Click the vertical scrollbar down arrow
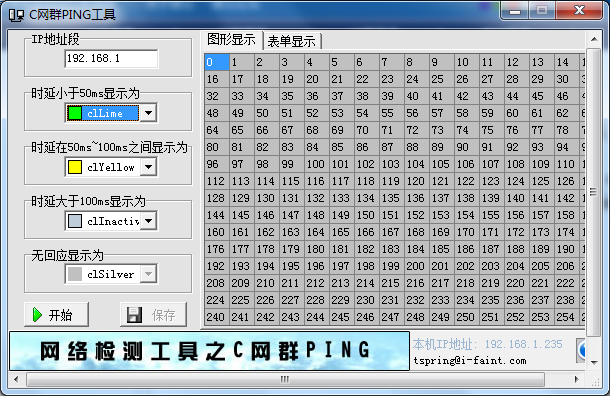610x396 pixels. [x=594, y=362]
